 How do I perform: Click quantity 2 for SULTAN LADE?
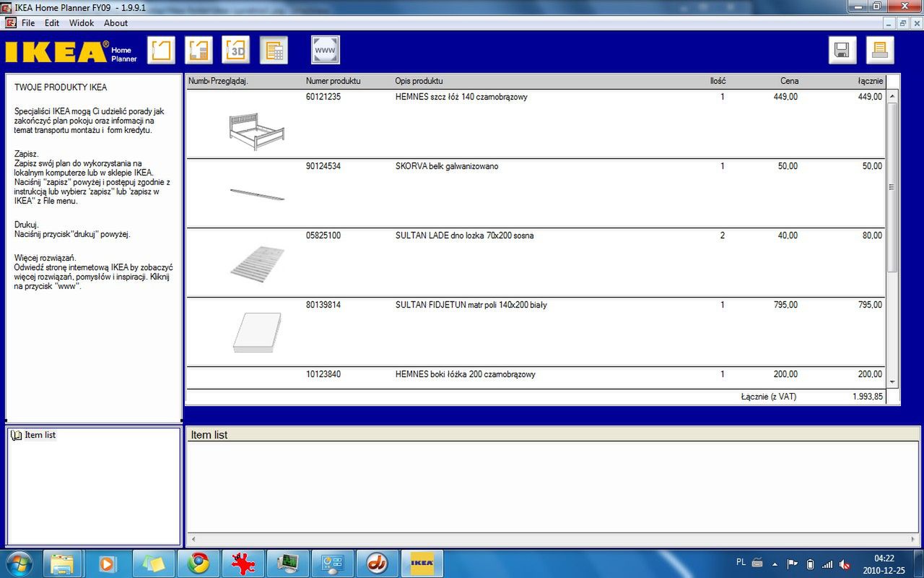[722, 236]
